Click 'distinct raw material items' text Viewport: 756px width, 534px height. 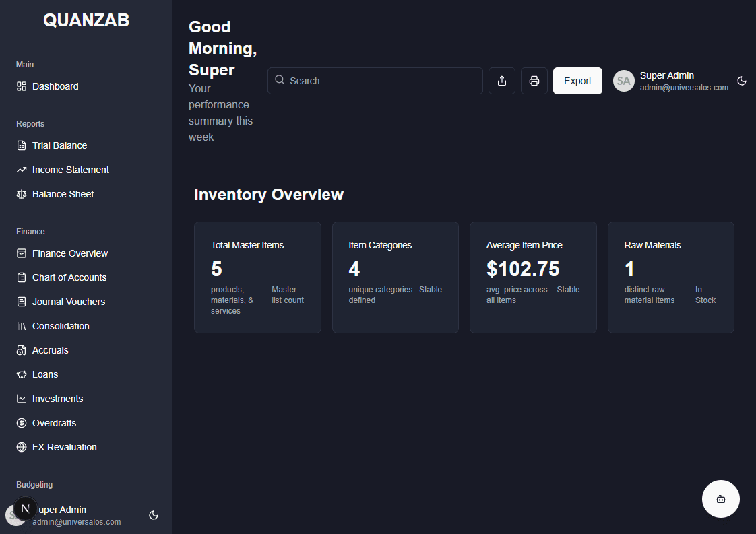(649, 295)
